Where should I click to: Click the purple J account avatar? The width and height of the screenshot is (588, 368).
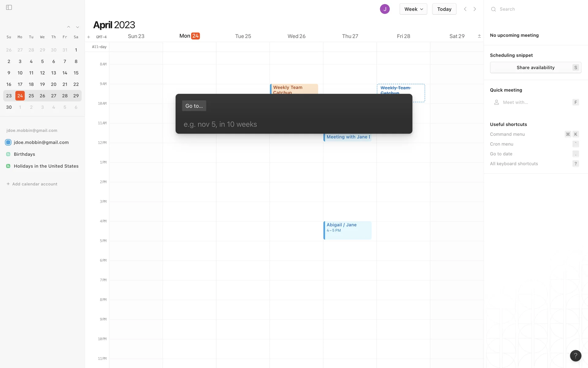click(385, 9)
